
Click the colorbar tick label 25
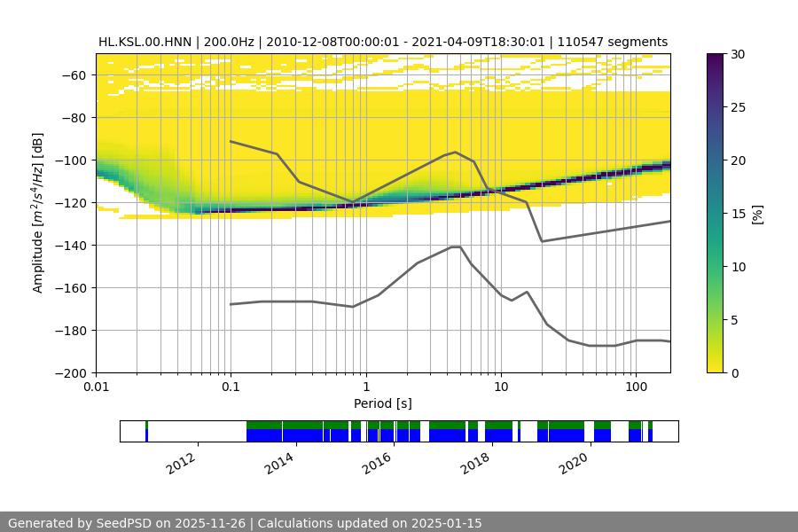tap(739, 107)
